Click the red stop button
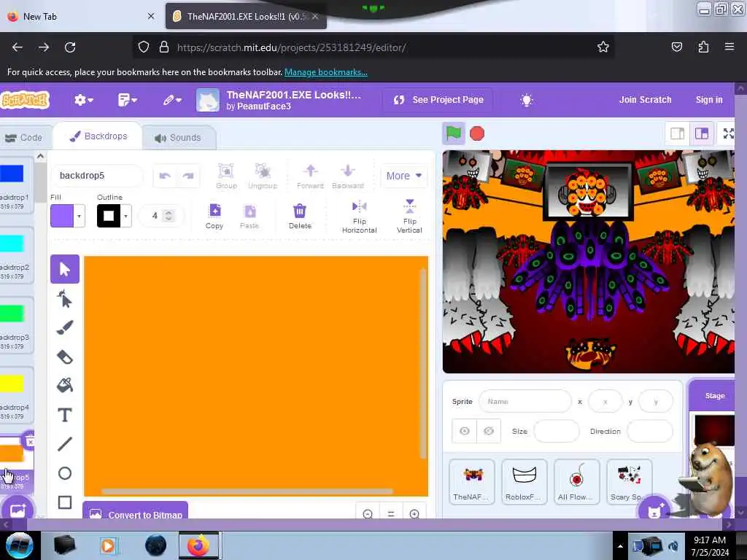Viewport: 747px width, 560px height. (477, 133)
